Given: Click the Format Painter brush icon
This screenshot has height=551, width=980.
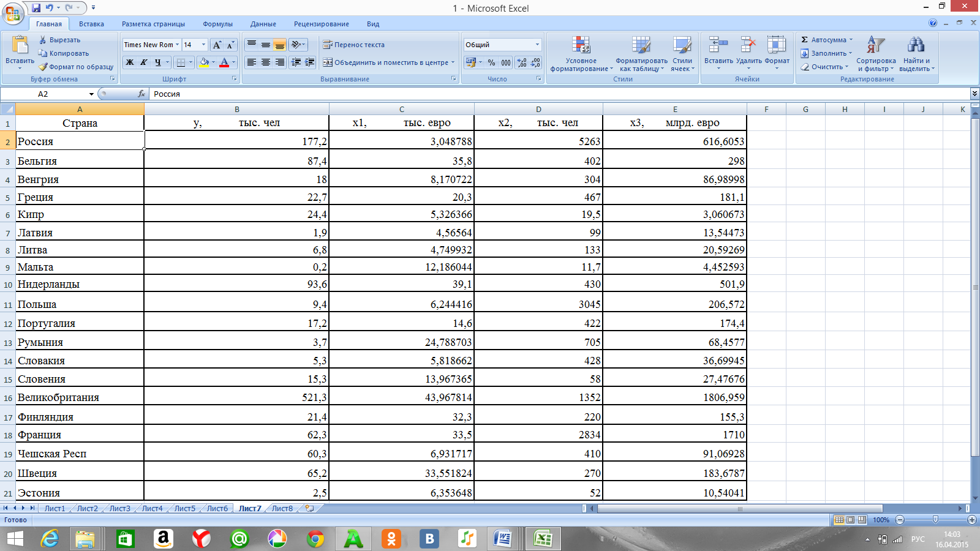Looking at the screenshot, I should pyautogui.click(x=43, y=67).
